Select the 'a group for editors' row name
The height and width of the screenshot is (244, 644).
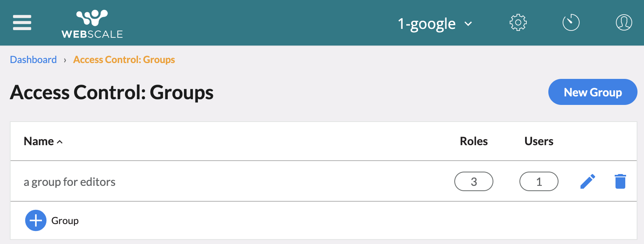pos(70,182)
